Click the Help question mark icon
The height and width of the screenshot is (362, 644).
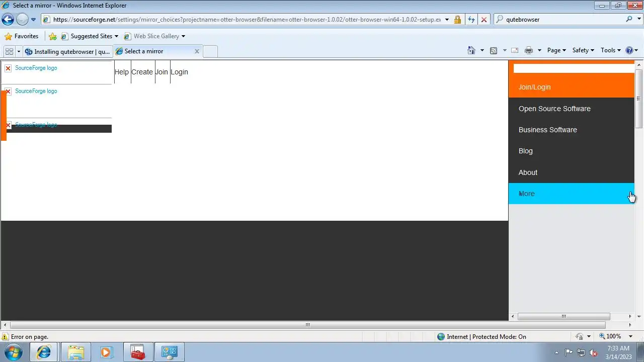tap(629, 50)
